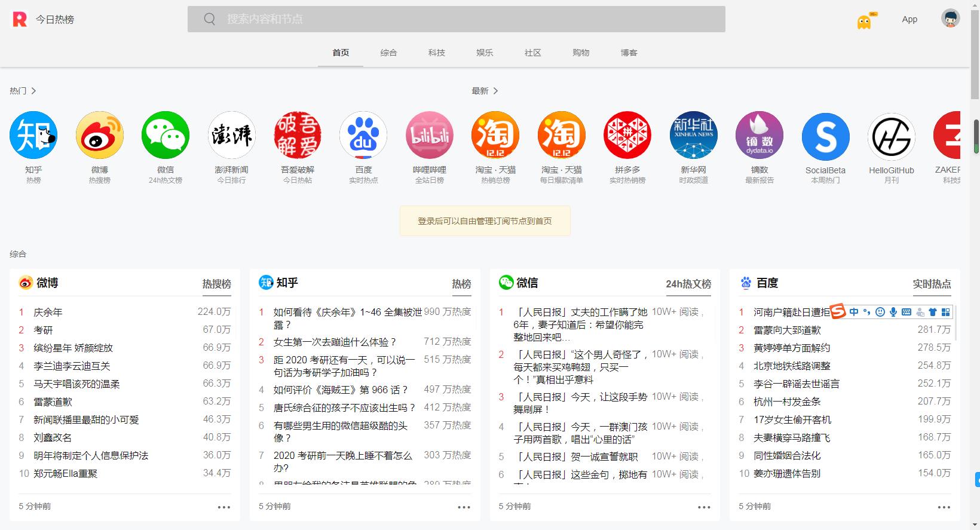Open the 淘宝·天猫 热销总榜 icon
This screenshot has height=530, width=980.
coord(495,135)
